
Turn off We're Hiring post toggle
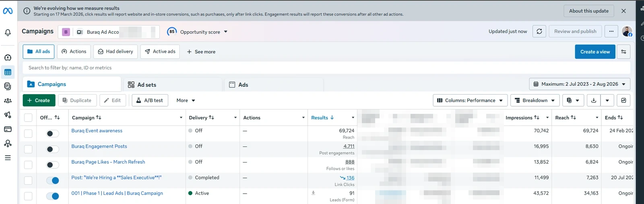pyautogui.click(x=53, y=180)
